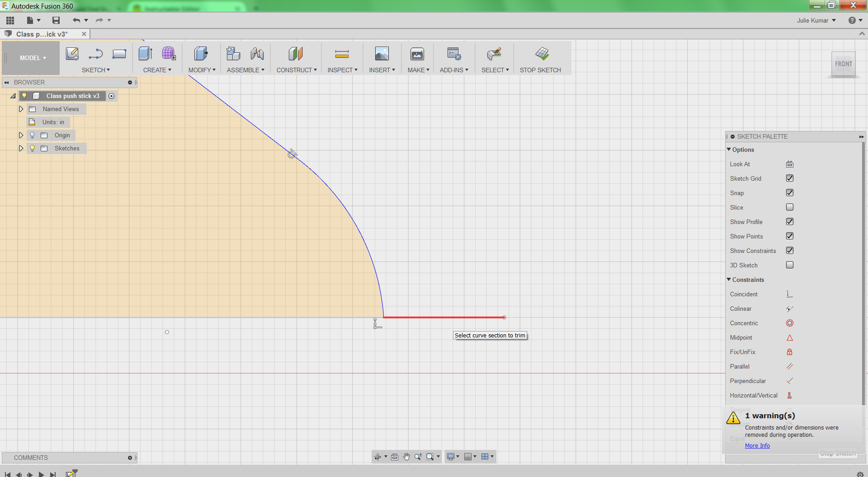The image size is (868, 477).
Task: Click the timeline sketch feature marker
Action: point(71,473)
